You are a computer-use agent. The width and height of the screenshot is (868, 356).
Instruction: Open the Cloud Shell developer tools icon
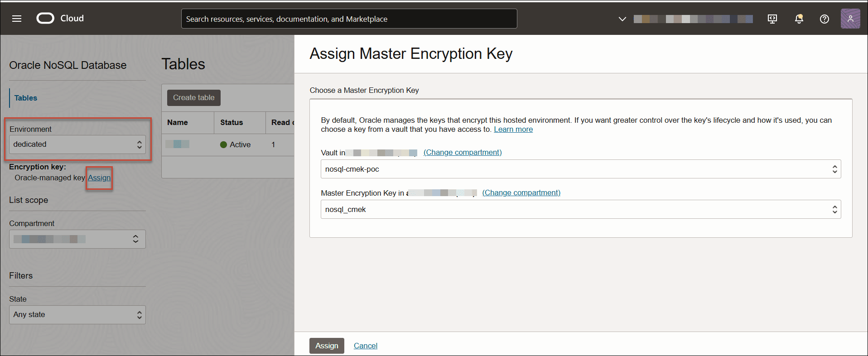click(772, 19)
